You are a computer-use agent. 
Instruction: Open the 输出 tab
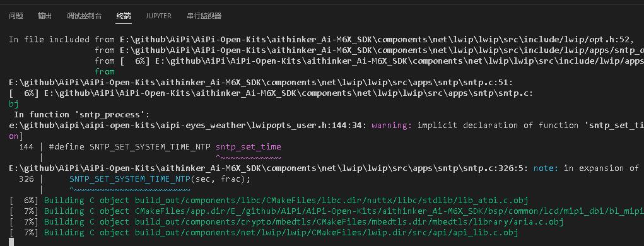pyautogui.click(x=45, y=16)
